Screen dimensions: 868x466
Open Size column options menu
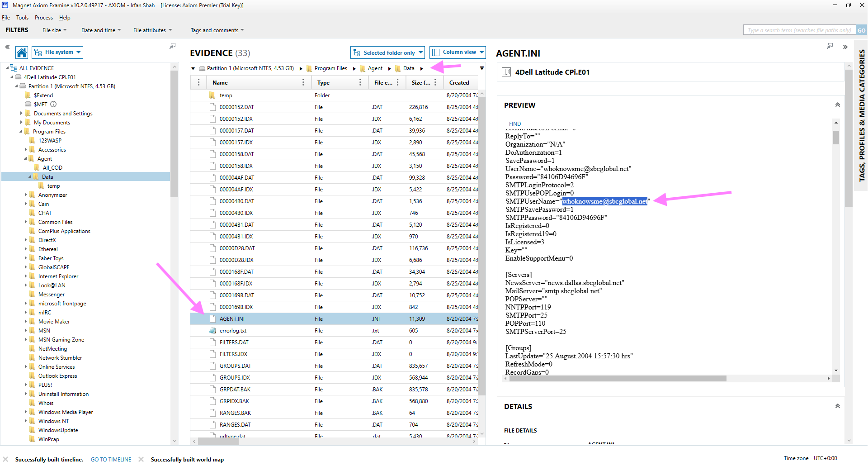click(x=435, y=82)
